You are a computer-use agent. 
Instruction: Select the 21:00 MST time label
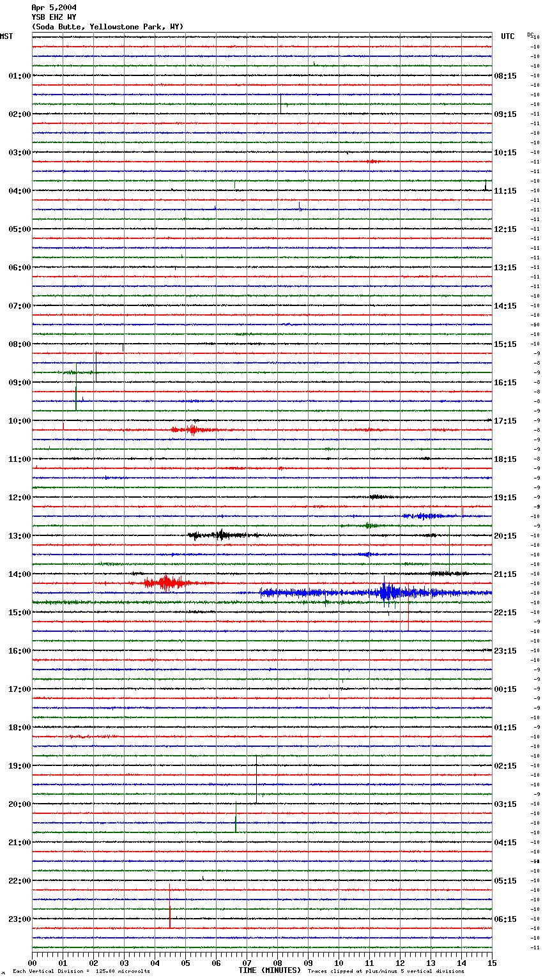click(x=19, y=843)
